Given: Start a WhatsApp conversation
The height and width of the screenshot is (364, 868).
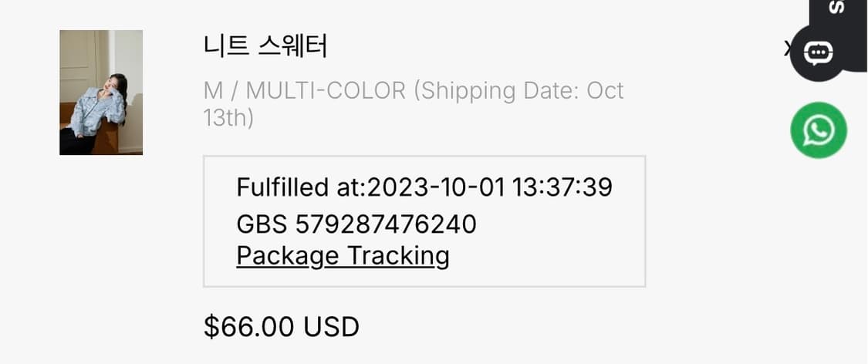Looking at the screenshot, I should tap(818, 130).
